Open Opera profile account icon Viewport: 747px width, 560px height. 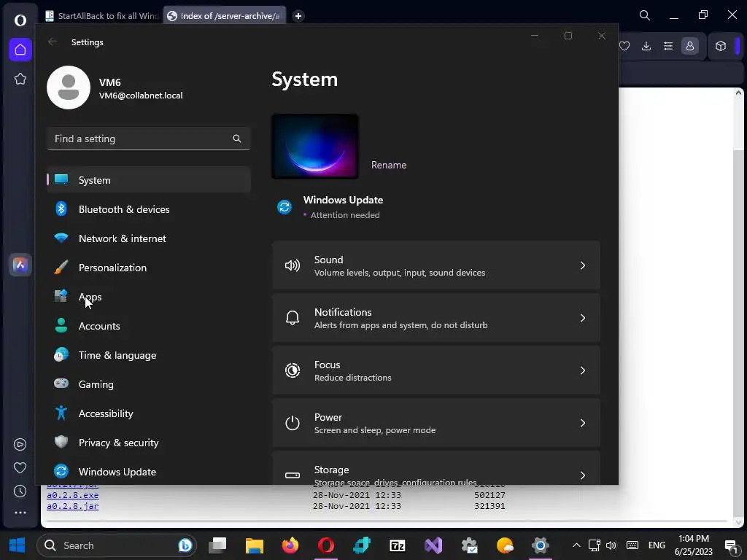690,46
